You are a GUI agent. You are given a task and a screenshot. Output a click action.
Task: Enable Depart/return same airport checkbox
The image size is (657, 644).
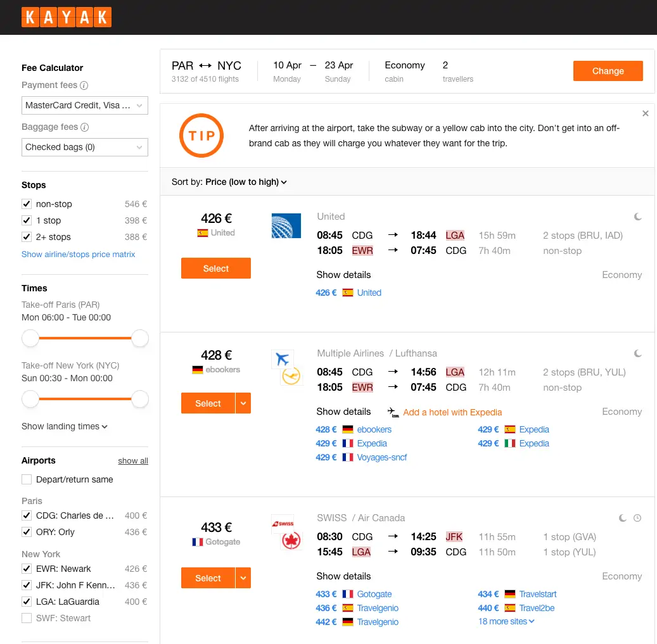point(27,479)
